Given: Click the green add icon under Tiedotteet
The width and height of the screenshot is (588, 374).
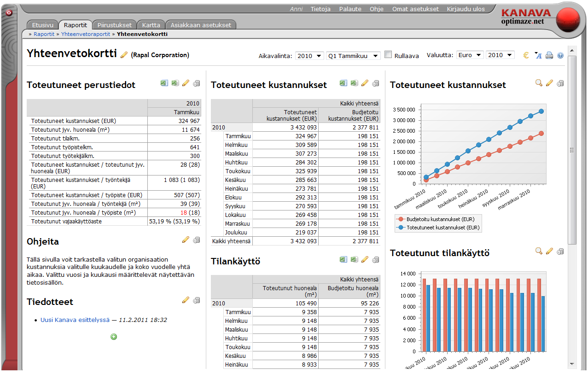Looking at the screenshot, I should coord(114,337).
